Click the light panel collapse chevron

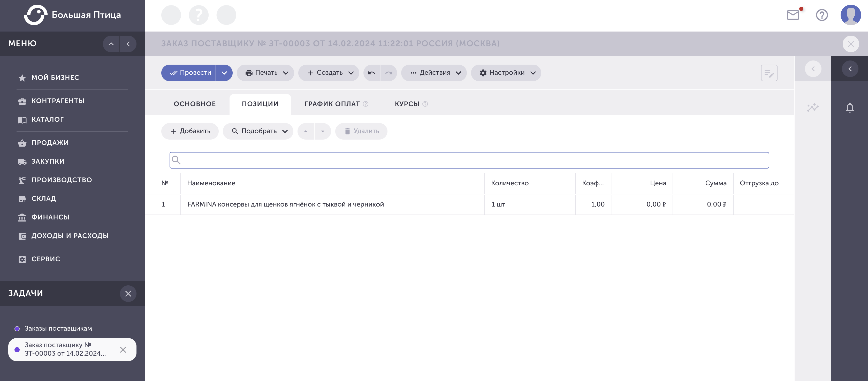click(813, 69)
